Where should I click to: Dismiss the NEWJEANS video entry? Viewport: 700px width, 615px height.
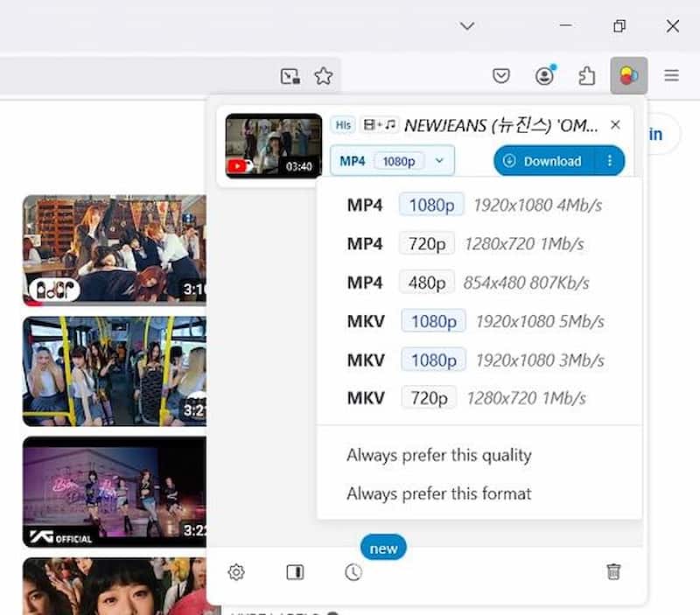pyautogui.click(x=615, y=124)
